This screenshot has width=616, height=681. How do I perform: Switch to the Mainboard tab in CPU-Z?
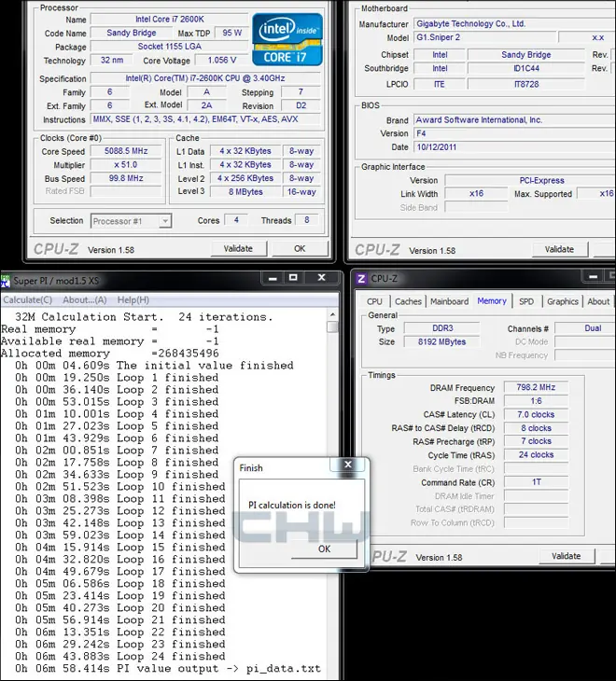[x=449, y=301]
